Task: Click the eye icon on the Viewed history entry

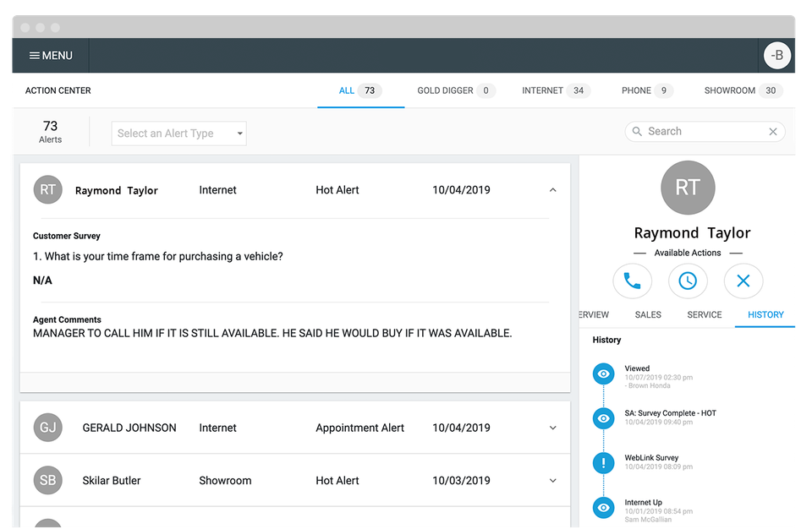Action: pyautogui.click(x=603, y=374)
